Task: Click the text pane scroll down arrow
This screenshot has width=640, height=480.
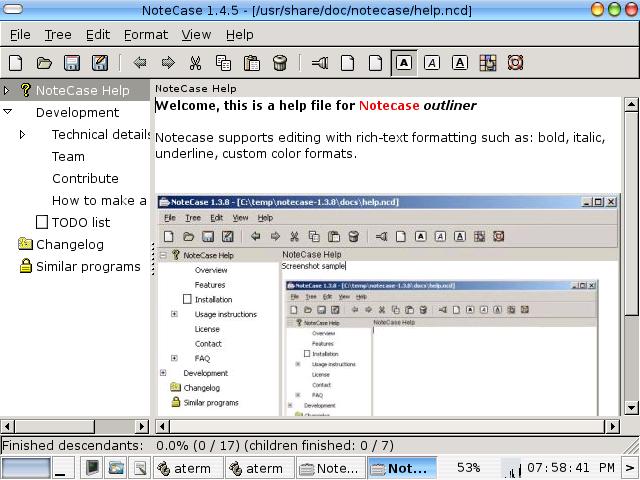Action: pyautogui.click(x=631, y=407)
